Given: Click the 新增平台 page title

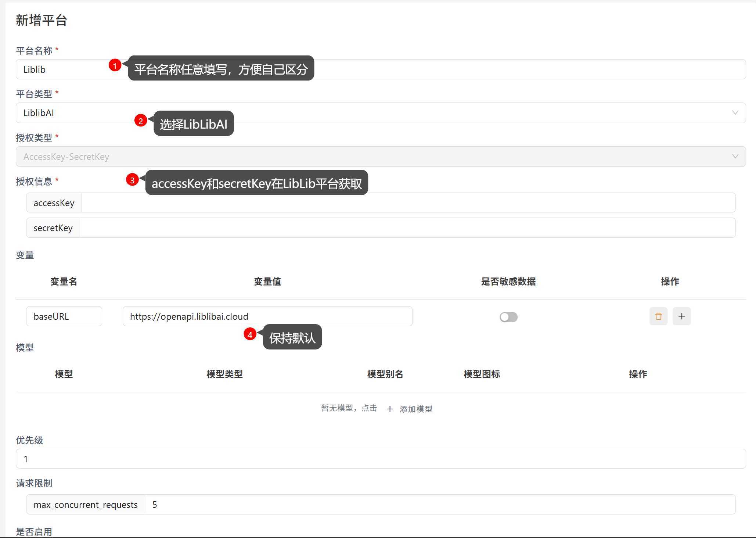Looking at the screenshot, I should pos(42,20).
